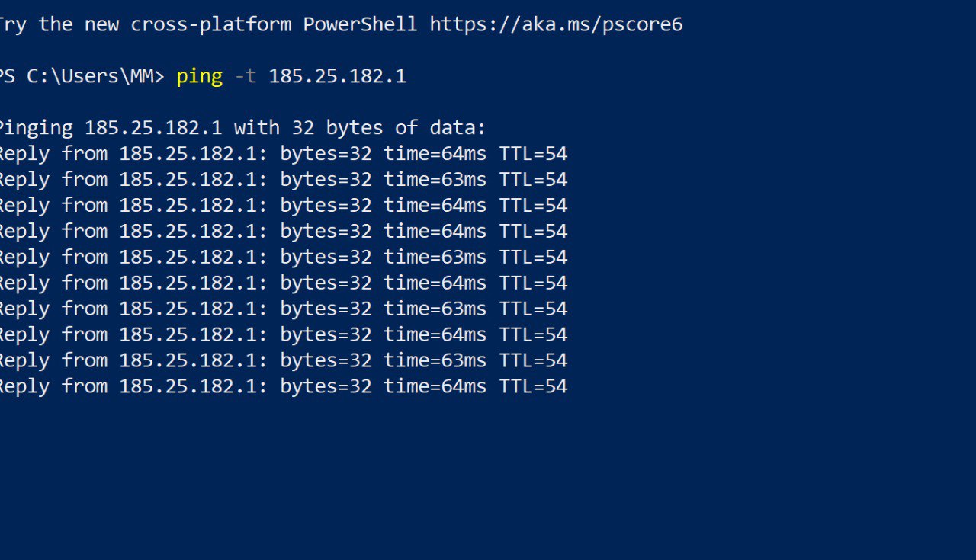The height and width of the screenshot is (560, 976).
Task: Click bytes=32 in the eighth reply line
Action: 326,335
